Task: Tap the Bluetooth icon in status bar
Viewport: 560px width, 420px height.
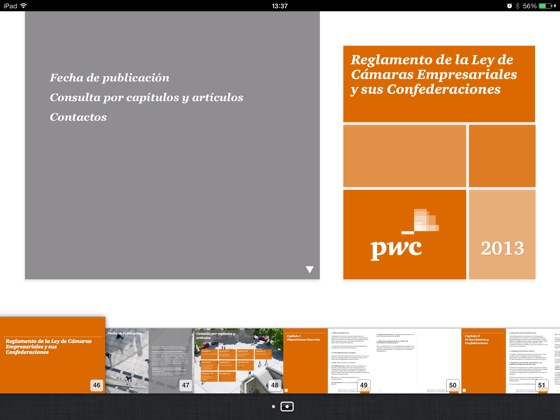Action: tap(517, 6)
